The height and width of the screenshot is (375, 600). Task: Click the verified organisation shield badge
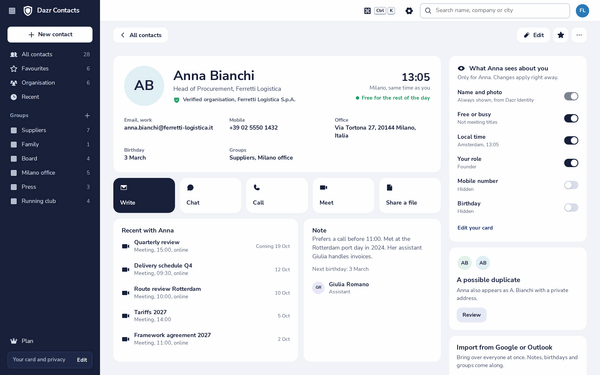pos(176,100)
